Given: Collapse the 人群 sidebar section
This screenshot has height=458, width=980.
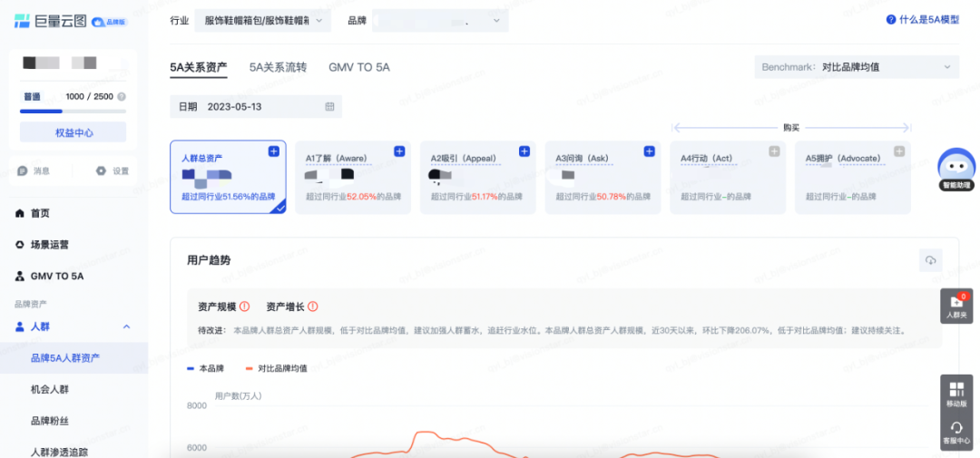Looking at the screenshot, I should (127, 326).
